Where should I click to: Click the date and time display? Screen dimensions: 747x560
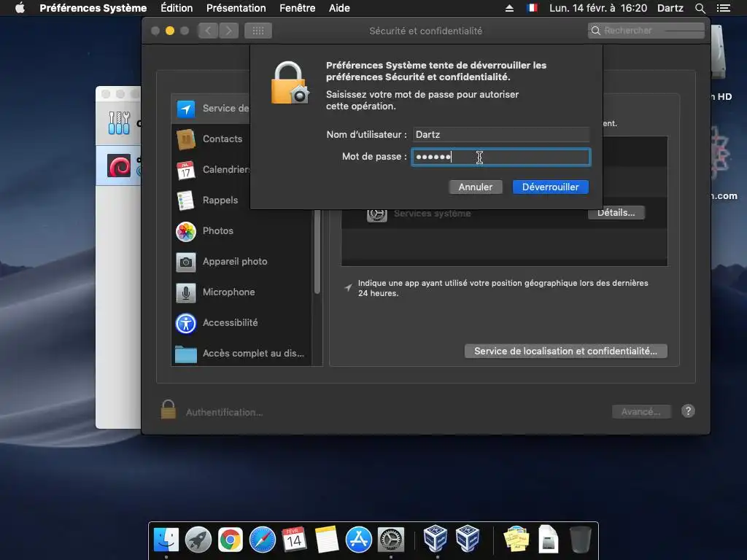pyautogui.click(x=598, y=8)
